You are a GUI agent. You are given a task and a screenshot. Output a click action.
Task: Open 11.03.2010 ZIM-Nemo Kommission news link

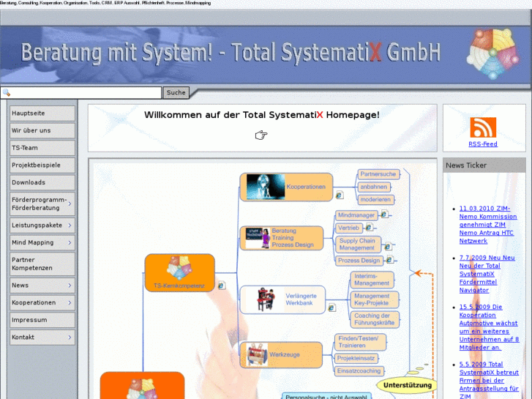tap(488, 225)
